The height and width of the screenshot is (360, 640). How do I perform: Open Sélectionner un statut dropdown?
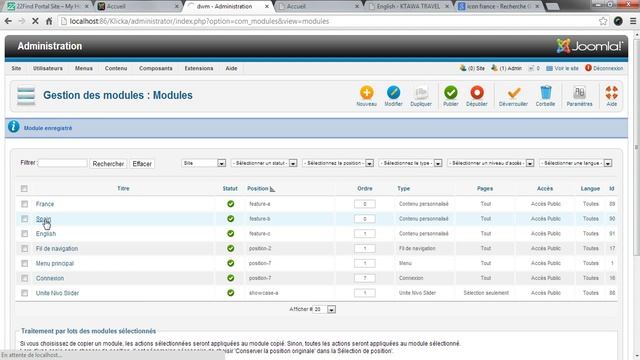coord(264,163)
